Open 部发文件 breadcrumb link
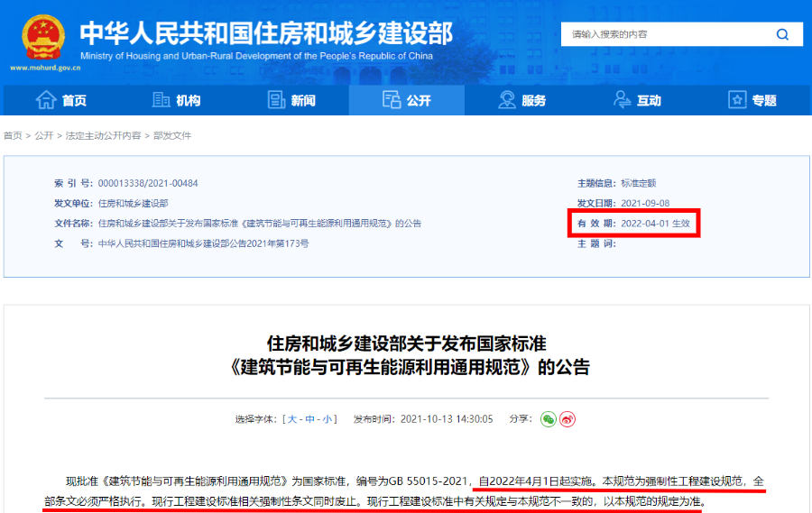This screenshot has height=513, width=812. 172,135
